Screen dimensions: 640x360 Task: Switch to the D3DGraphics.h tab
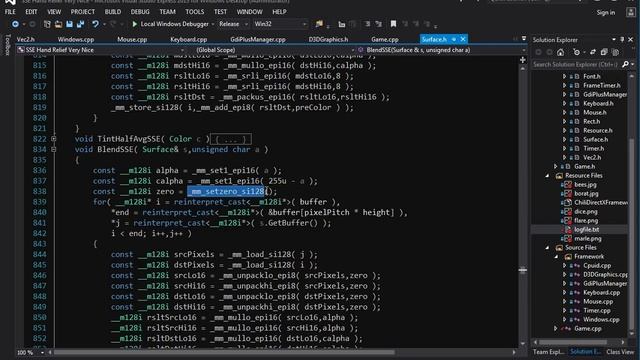(328, 39)
